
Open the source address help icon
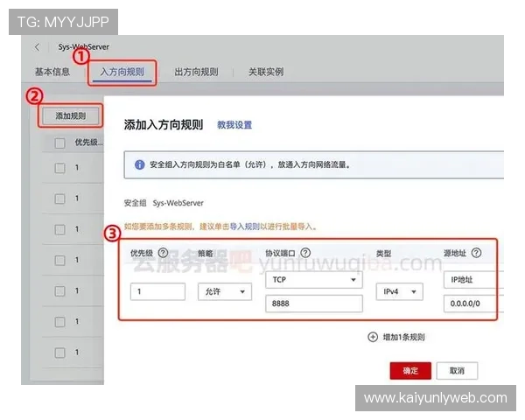pyautogui.click(x=476, y=253)
